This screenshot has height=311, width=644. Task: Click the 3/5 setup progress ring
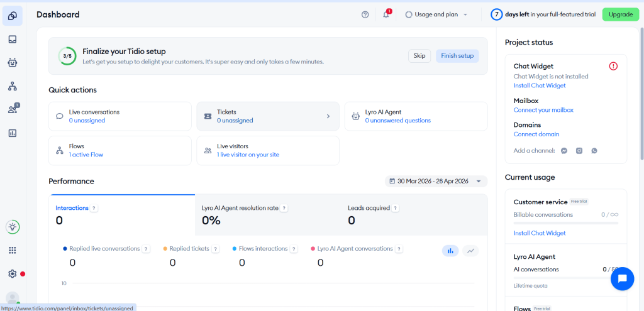pyautogui.click(x=67, y=56)
